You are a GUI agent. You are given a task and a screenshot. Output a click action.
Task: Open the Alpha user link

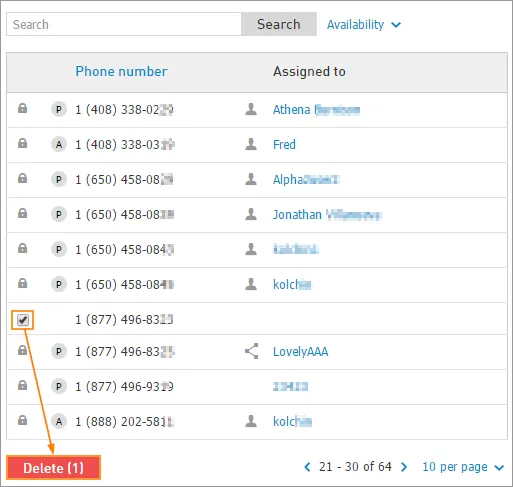[306, 180]
